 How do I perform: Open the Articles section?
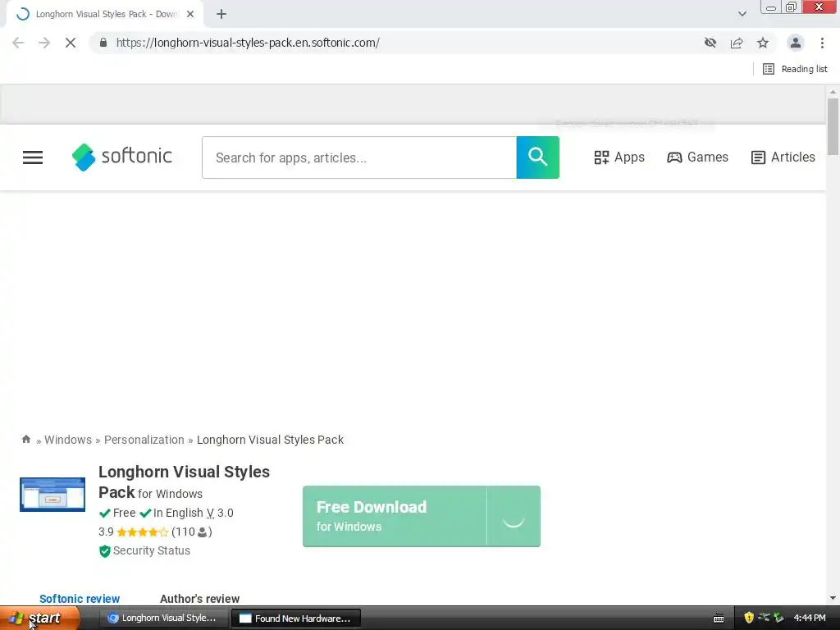click(783, 157)
